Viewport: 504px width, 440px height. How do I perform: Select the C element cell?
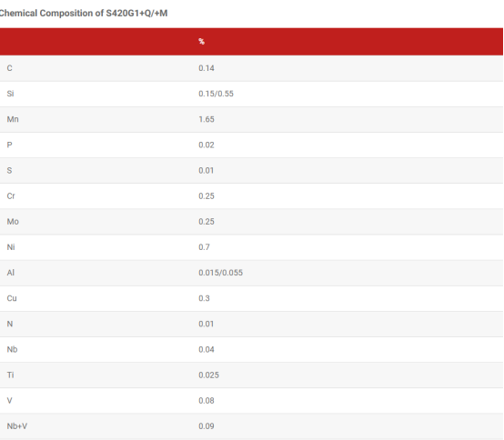(x=10, y=68)
